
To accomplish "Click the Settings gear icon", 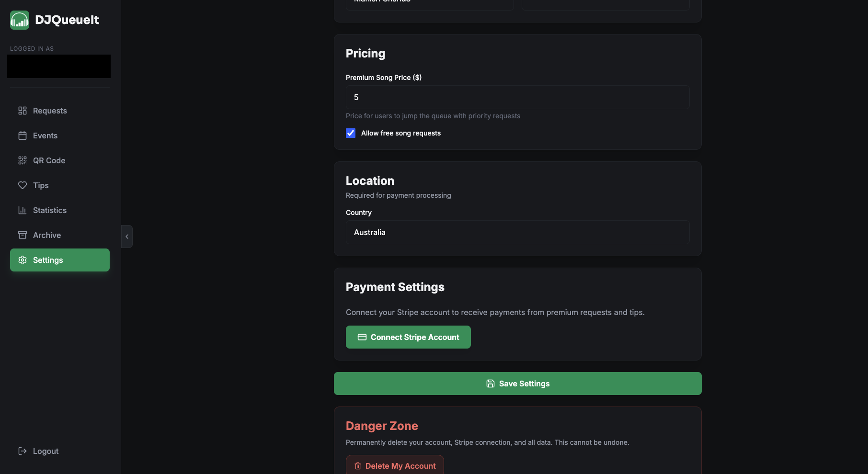I will pos(23,260).
